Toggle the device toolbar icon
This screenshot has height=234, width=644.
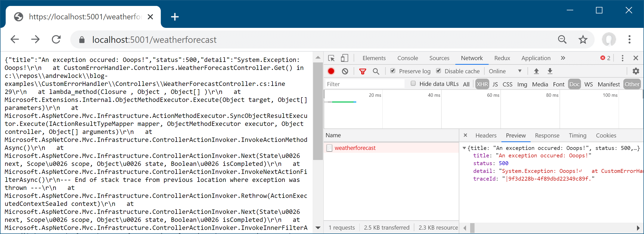coord(344,58)
